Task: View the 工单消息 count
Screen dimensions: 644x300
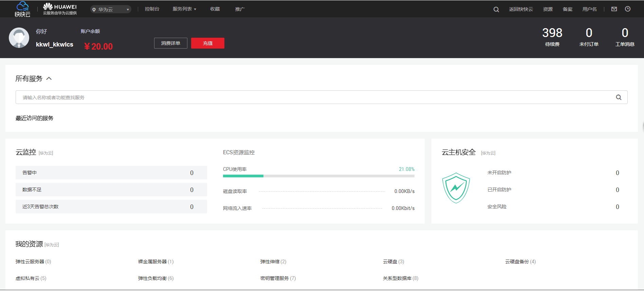Action: click(625, 37)
